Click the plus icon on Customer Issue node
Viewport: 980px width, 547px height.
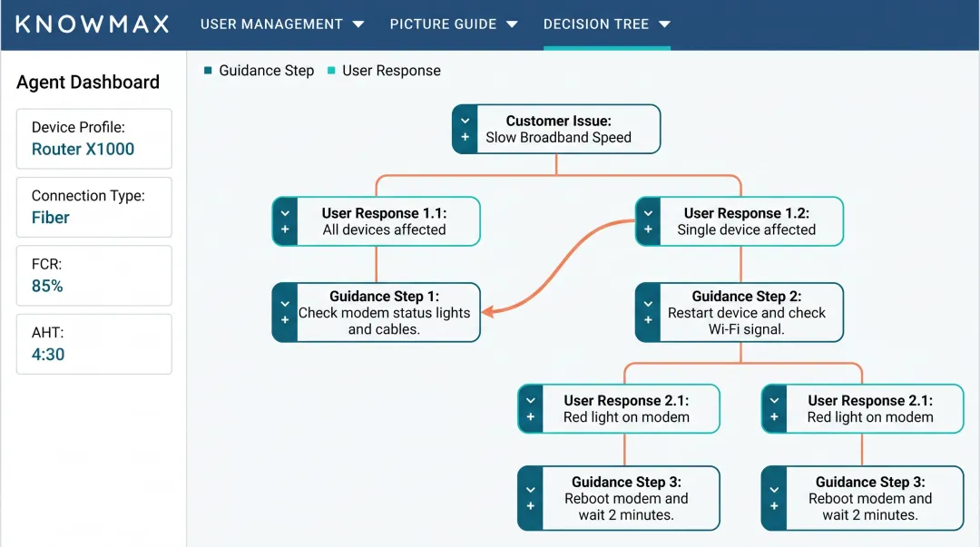coord(465,137)
